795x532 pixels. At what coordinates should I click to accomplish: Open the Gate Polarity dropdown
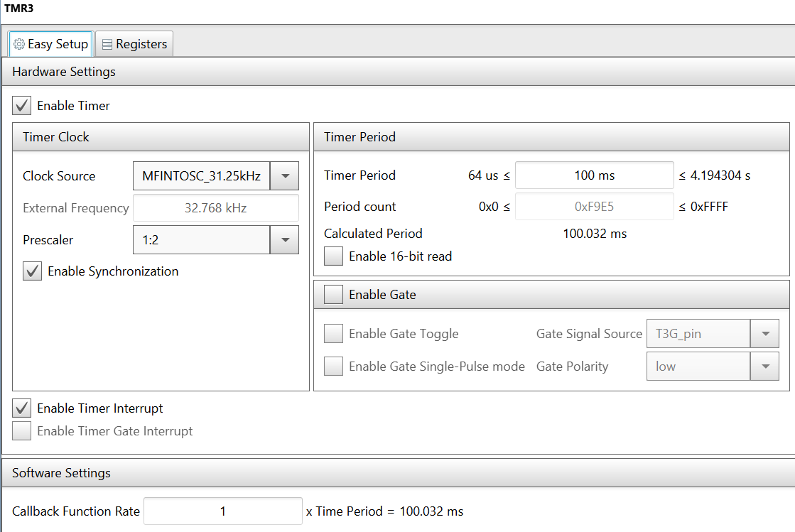713,366
